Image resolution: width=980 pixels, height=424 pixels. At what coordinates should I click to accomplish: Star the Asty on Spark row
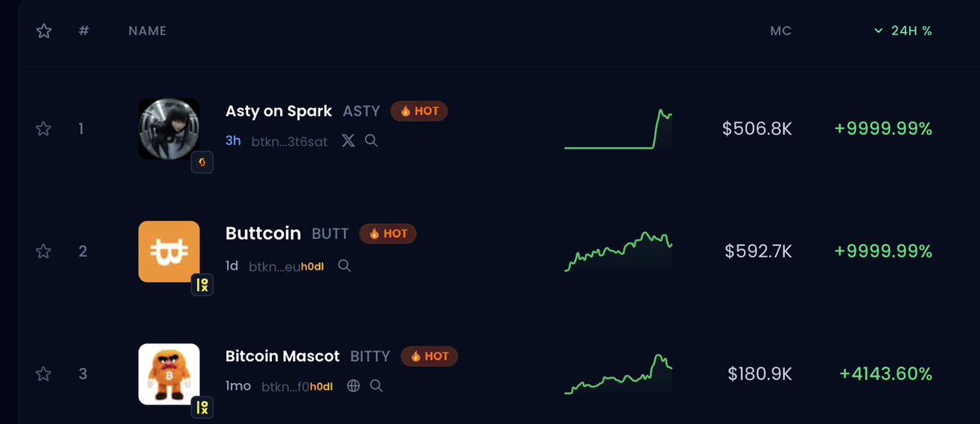44,129
